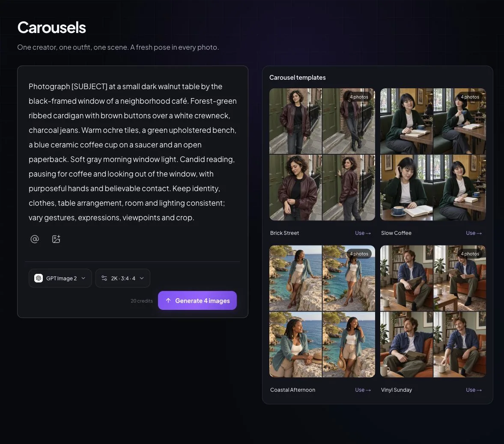Click the upload arrow in the Generate button

(x=168, y=300)
